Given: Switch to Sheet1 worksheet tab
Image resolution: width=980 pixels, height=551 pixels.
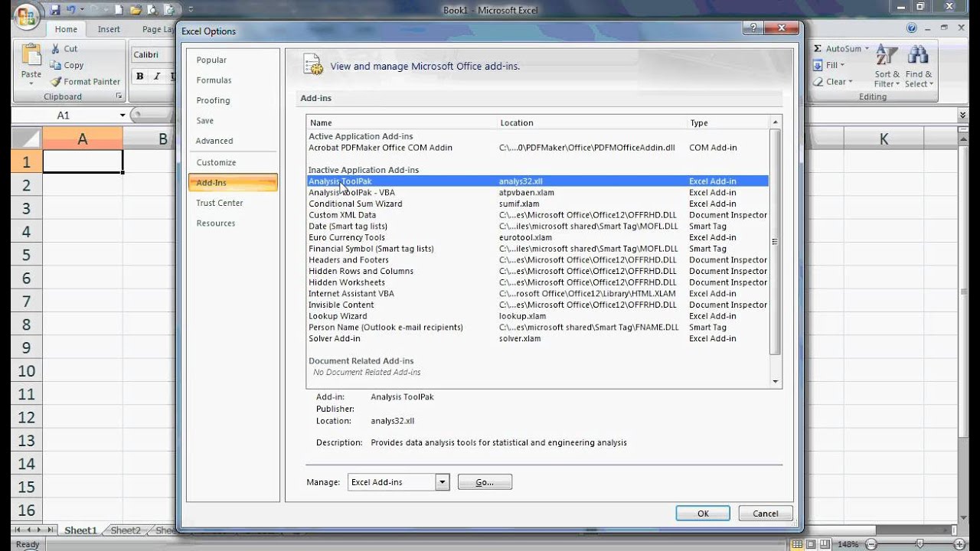Looking at the screenshot, I should [x=80, y=530].
